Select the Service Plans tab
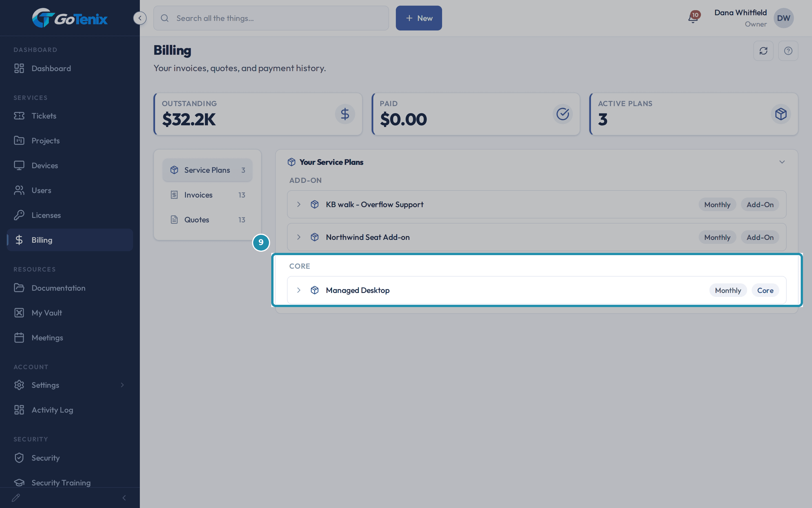 207,170
